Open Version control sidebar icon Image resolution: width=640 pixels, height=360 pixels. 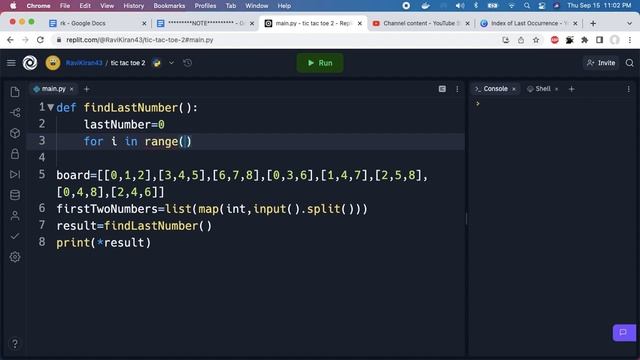click(x=15, y=113)
